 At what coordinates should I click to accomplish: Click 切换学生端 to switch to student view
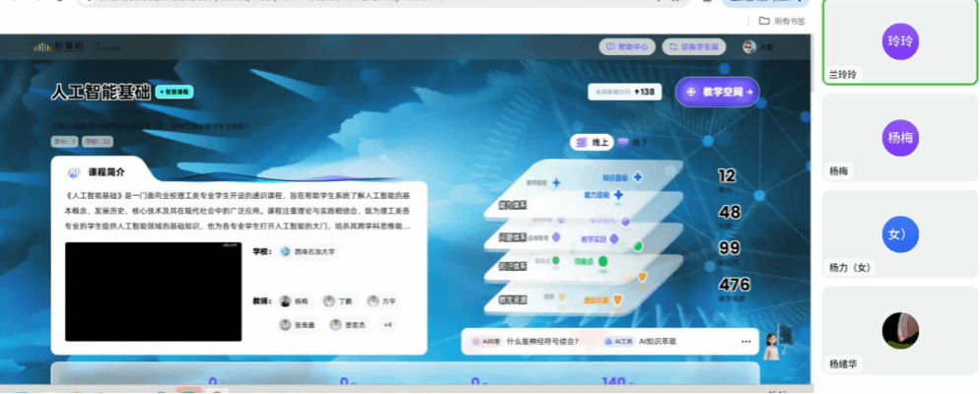(694, 46)
